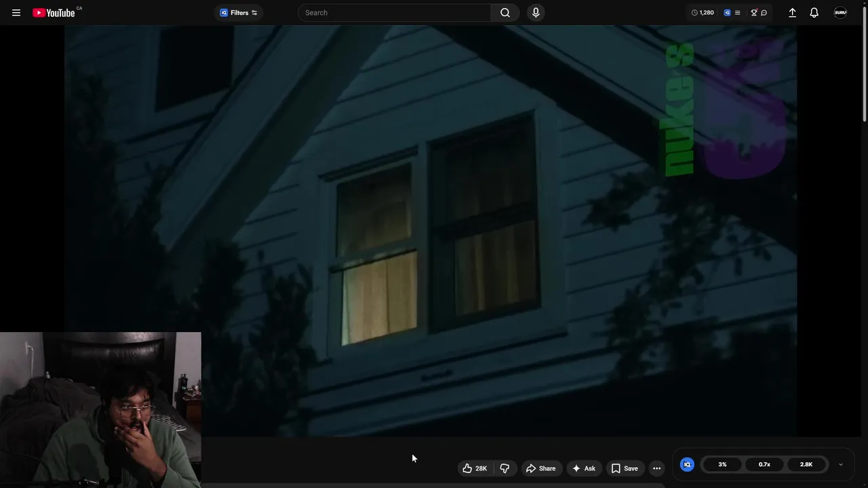The width and height of the screenshot is (868, 488).
Task: Click the upload arrow icon
Action: tap(792, 13)
